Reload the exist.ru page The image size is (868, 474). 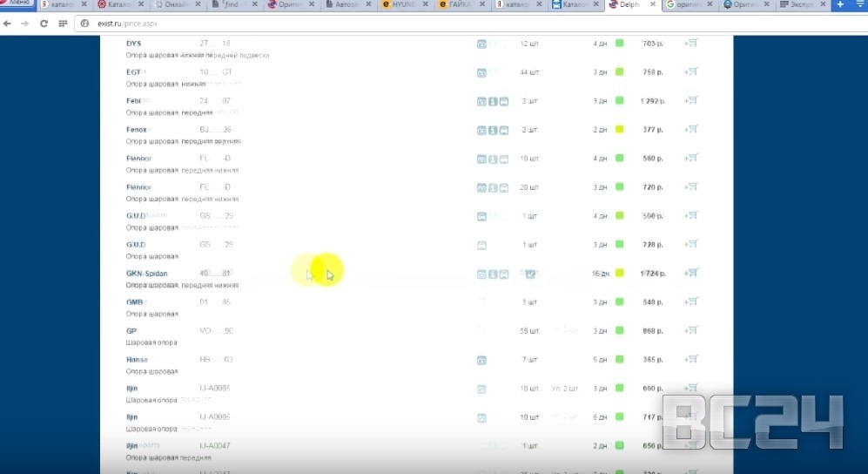click(x=44, y=24)
